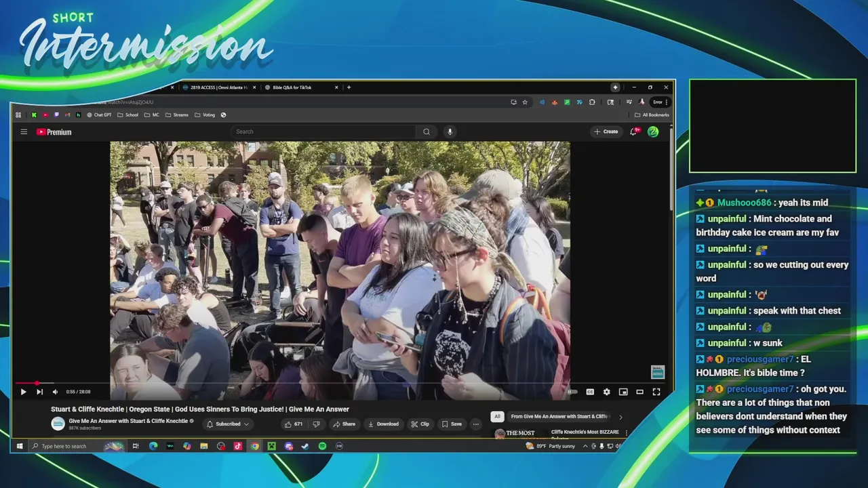Dislike the video

click(316, 424)
